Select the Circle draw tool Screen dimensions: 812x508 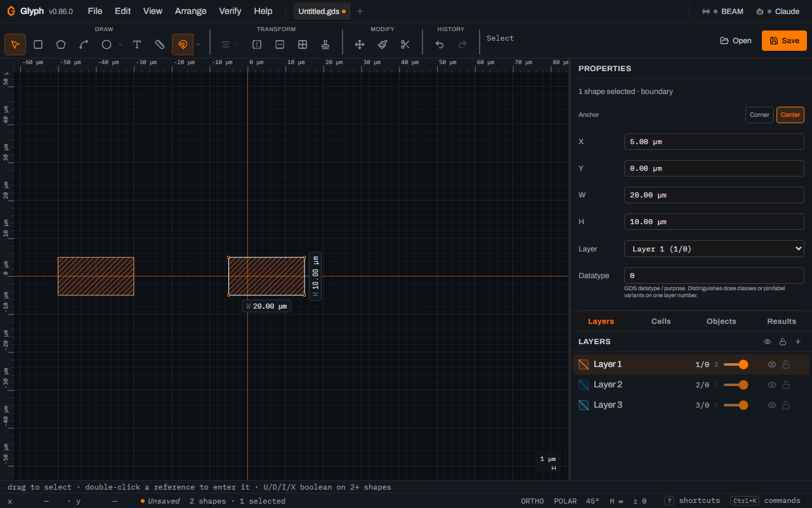[x=107, y=44]
